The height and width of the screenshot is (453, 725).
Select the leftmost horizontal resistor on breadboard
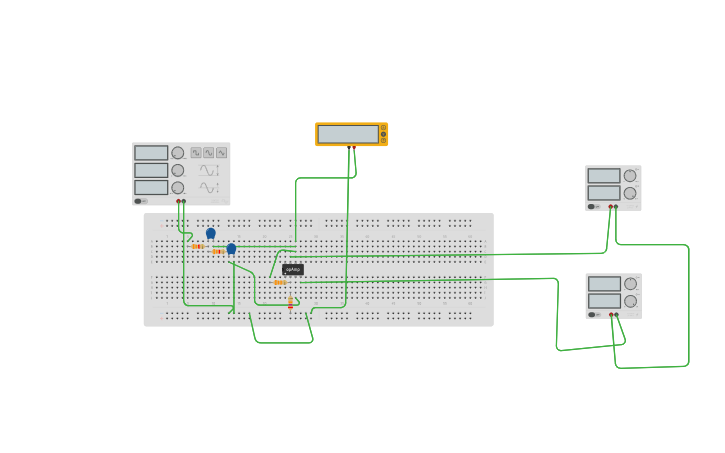click(x=198, y=246)
